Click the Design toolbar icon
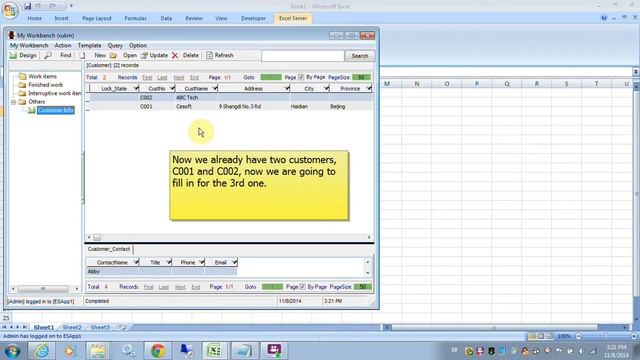640x360 pixels. [13, 55]
